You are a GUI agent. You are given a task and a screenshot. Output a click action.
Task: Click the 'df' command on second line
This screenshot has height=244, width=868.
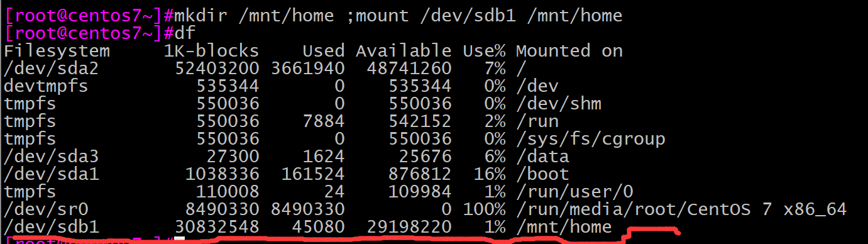pyautogui.click(x=186, y=33)
